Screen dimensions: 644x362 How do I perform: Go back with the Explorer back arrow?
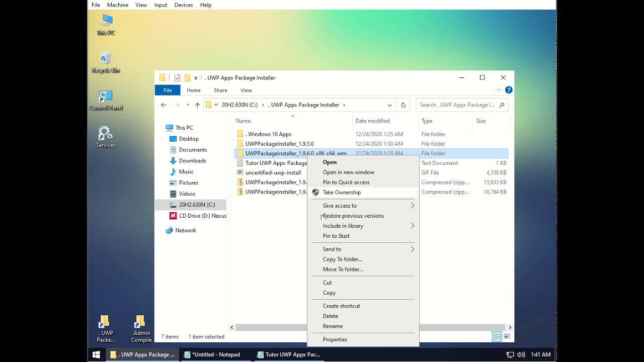click(164, 105)
